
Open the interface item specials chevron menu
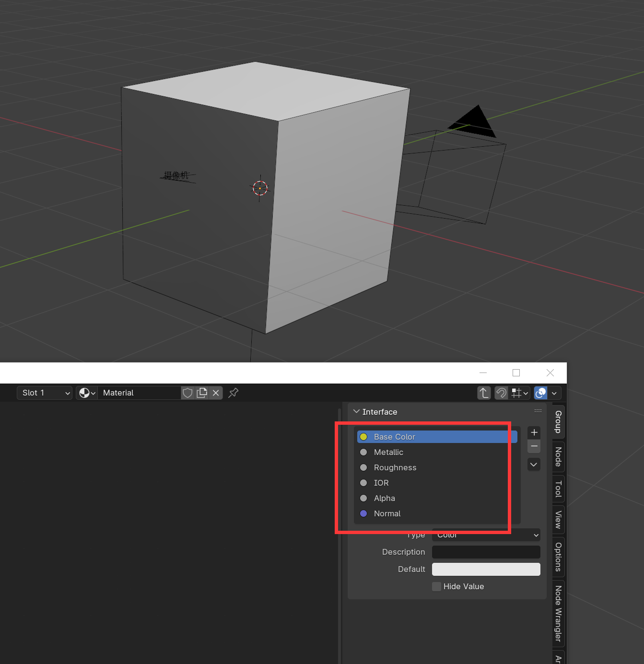coord(534,465)
